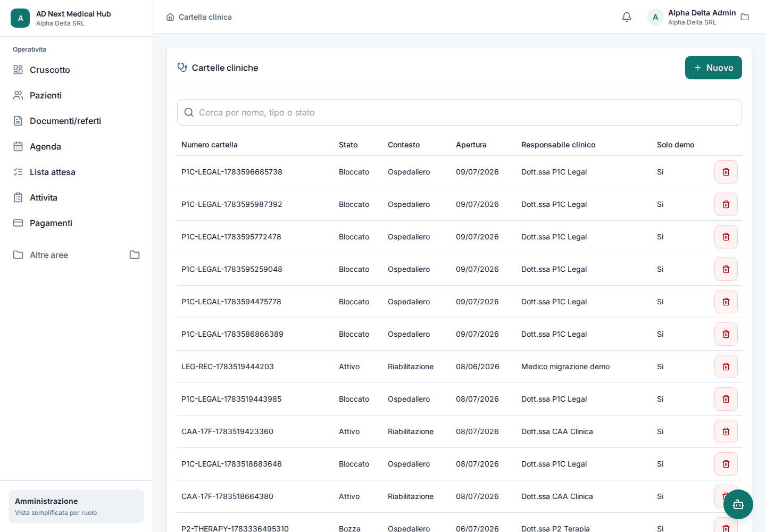The image size is (766, 532).
Task: Go to Attivita section
Action: coord(77,197)
